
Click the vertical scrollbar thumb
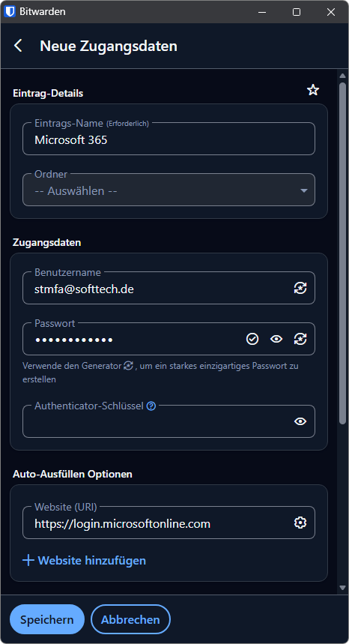coord(342,253)
